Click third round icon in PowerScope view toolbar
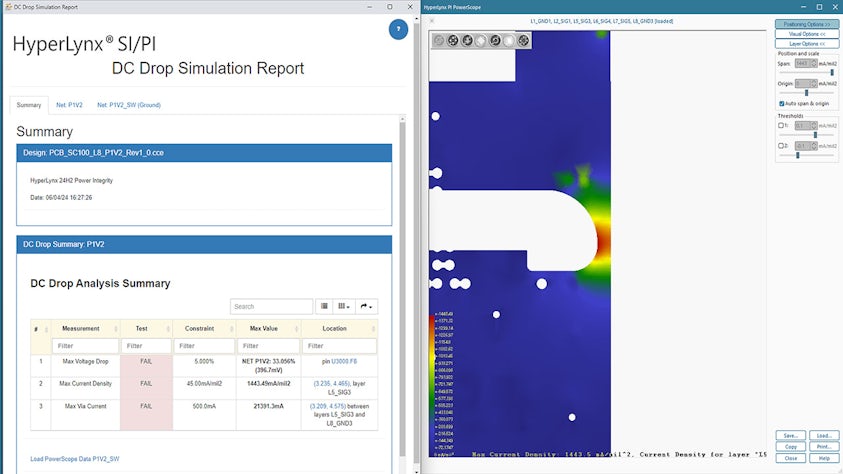Screen dimensions: 843x474 467,40
